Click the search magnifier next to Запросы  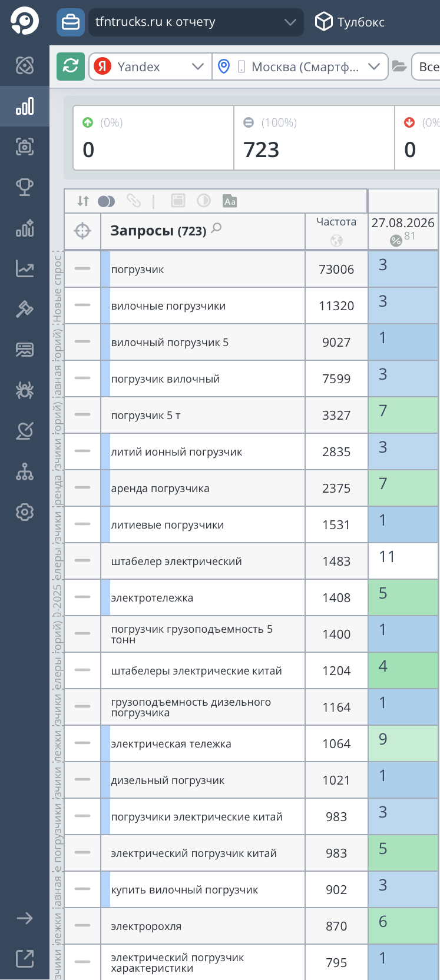(x=217, y=228)
